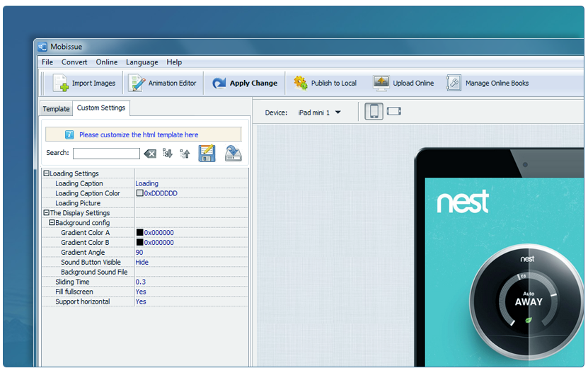Click Publish to Local
The width and height of the screenshot is (588, 373).
click(x=325, y=83)
